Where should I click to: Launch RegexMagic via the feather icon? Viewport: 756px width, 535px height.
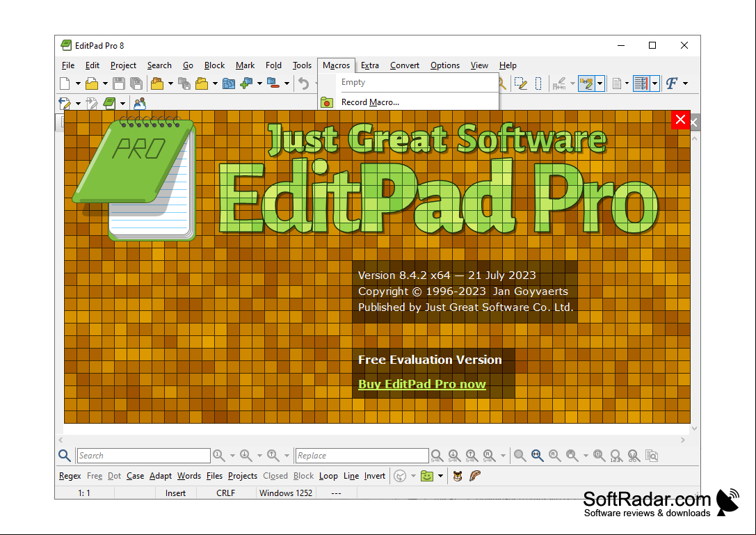click(x=475, y=476)
